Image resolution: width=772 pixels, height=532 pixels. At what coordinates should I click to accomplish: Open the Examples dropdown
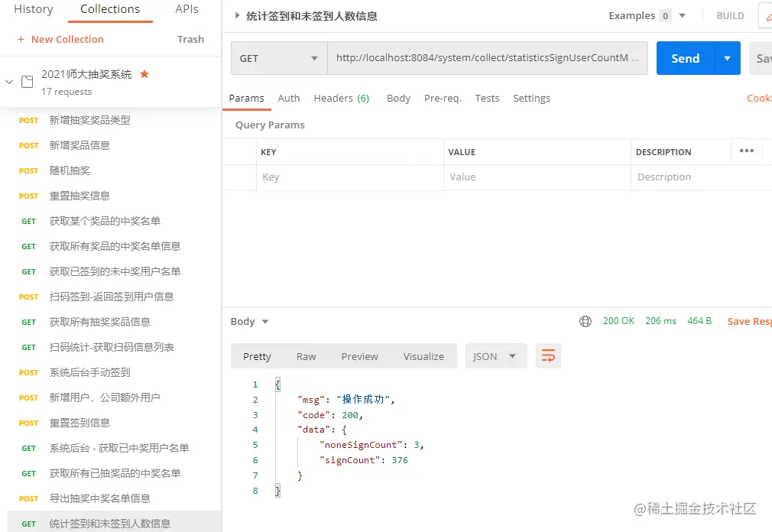(682, 16)
